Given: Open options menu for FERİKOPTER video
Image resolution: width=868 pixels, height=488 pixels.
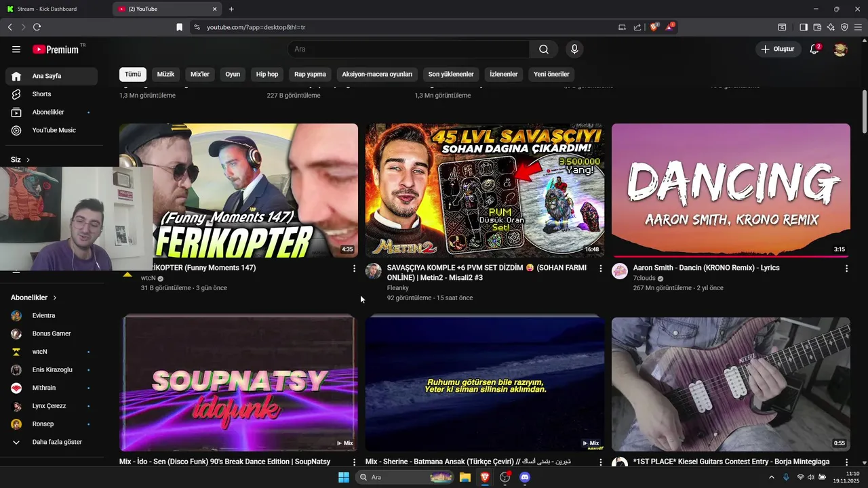Looking at the screenshot, I should (354, 268).
